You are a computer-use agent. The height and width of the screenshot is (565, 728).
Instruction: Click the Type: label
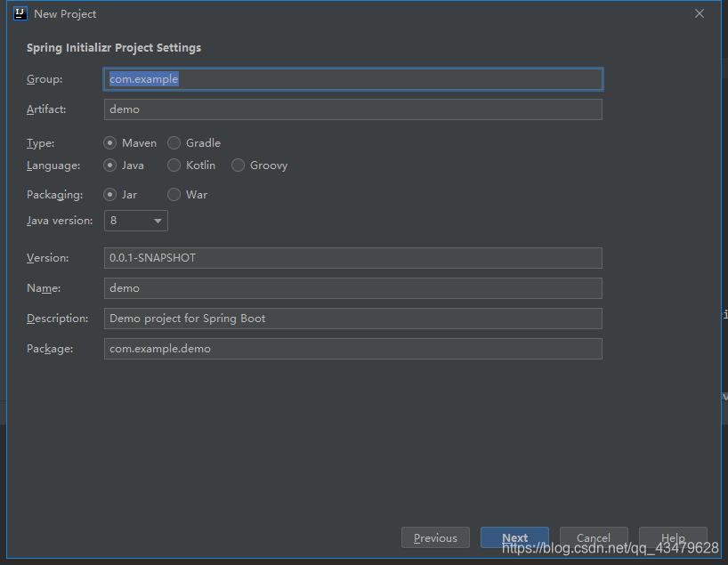tap(40, 143)
